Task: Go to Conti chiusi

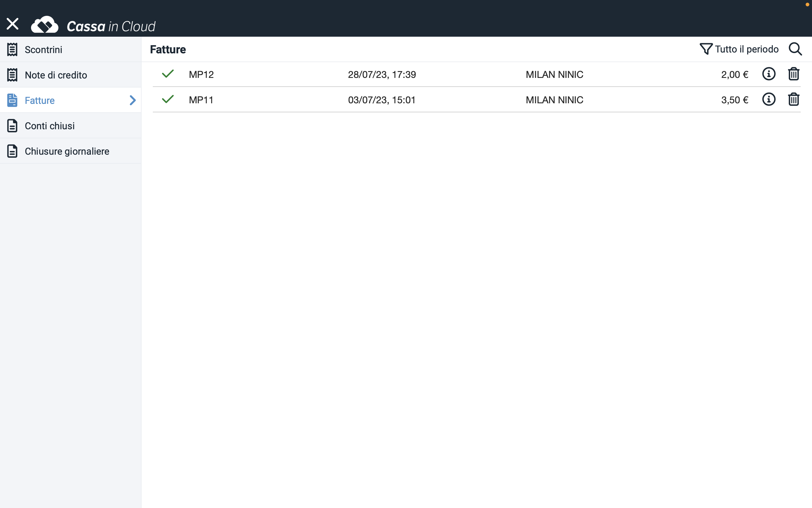Action: (x=70, y=126)
